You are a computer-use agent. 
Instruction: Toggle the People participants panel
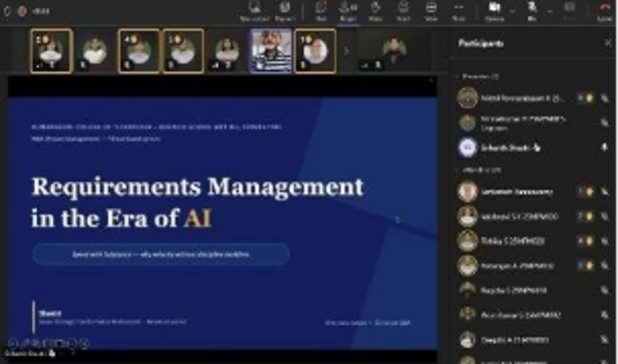[x=348, y=11]
